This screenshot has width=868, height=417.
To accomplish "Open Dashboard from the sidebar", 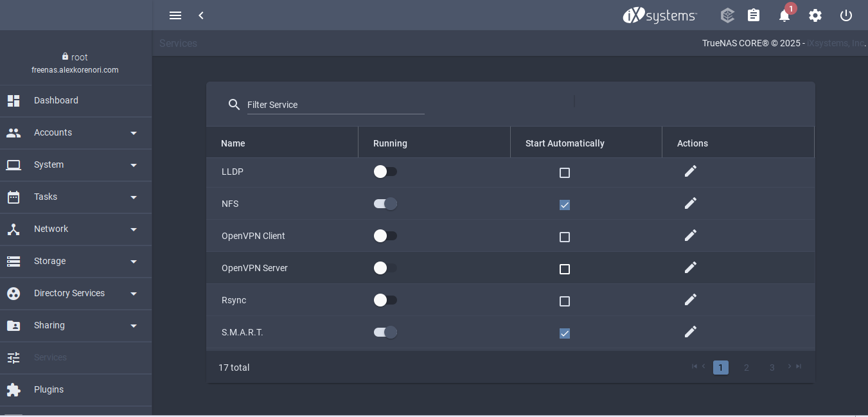I will point(56,100).
